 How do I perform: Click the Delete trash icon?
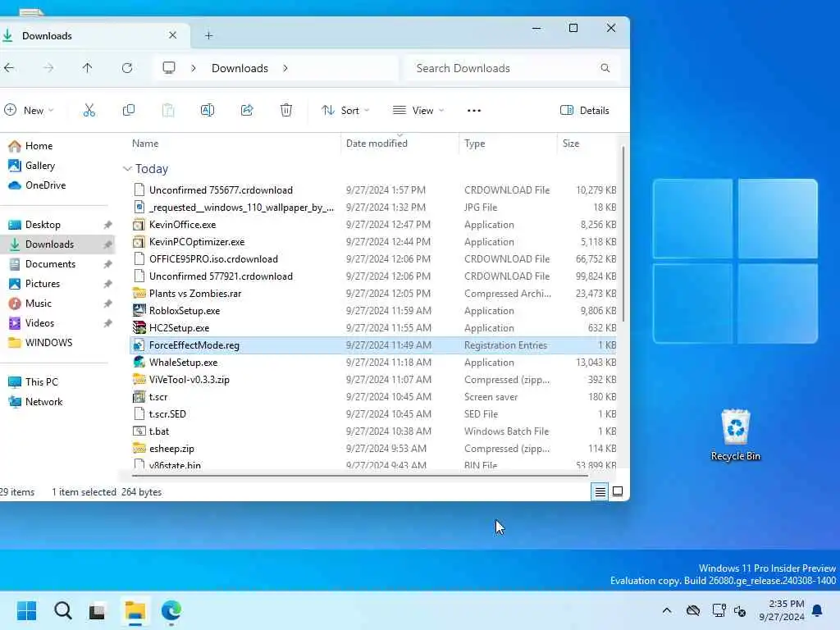tap(286, 111)
